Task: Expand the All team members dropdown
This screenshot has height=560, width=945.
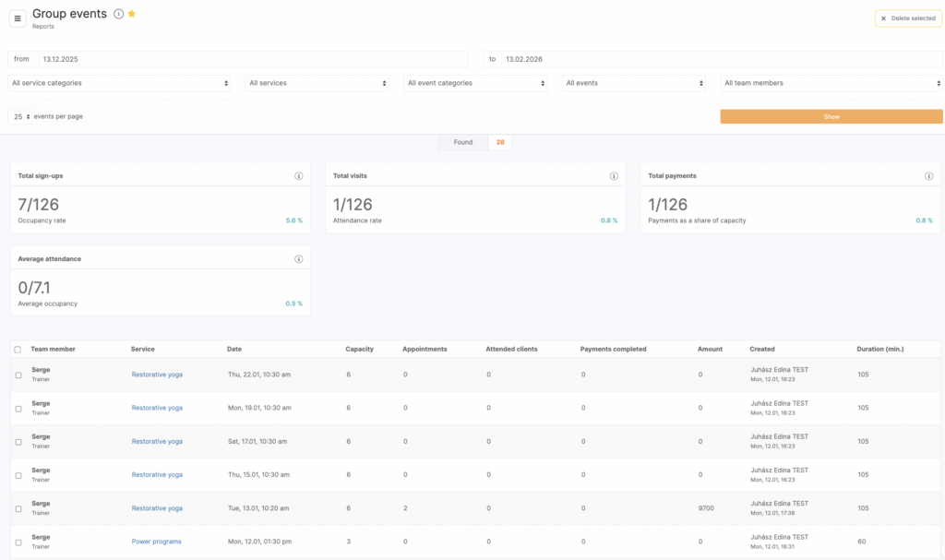Action: [x=831, y=83]
